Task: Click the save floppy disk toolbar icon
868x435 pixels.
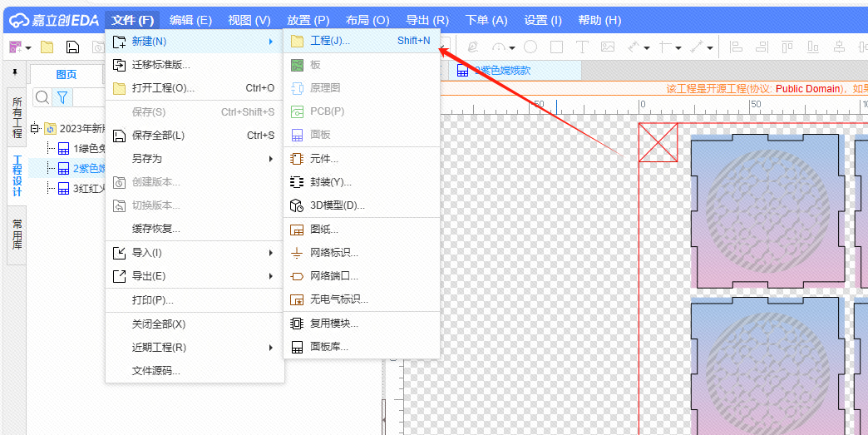Action: 73,47
